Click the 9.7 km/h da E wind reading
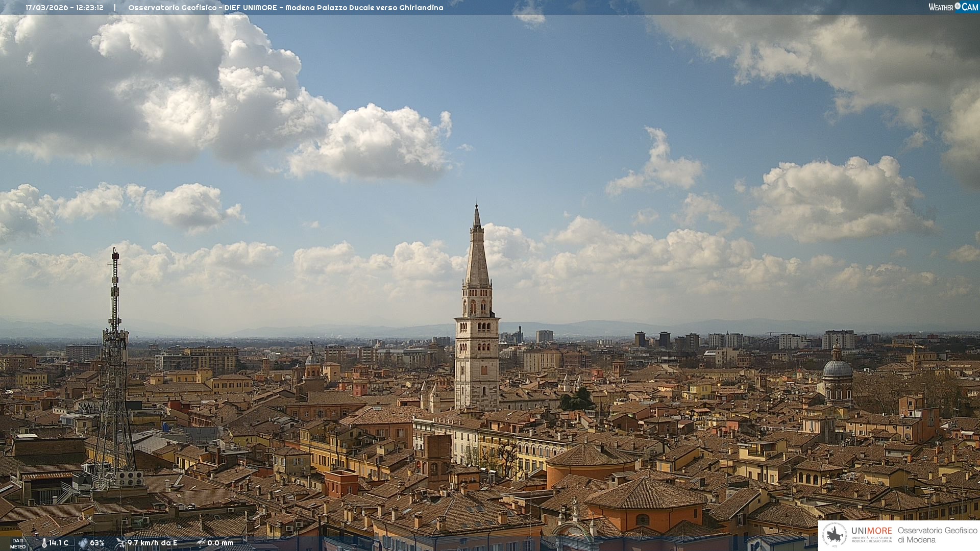The width and height of the screenshot is (980, 551). pos(152,543)
